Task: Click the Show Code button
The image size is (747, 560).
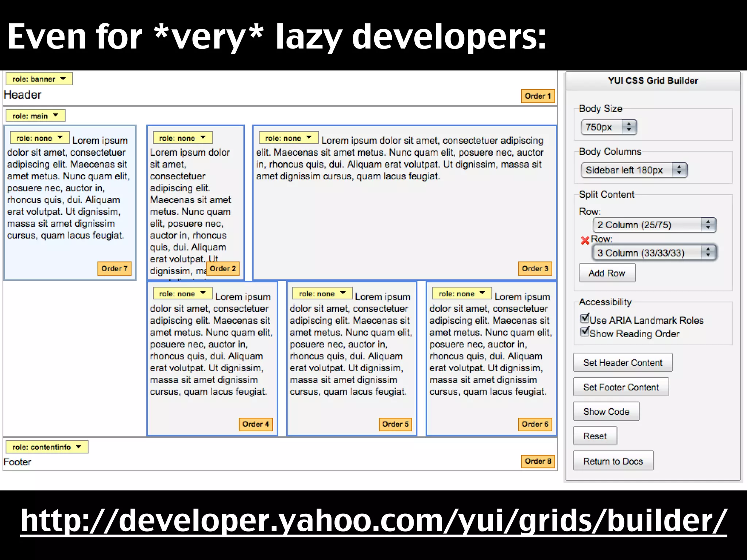Action: (x=606, y=412)
